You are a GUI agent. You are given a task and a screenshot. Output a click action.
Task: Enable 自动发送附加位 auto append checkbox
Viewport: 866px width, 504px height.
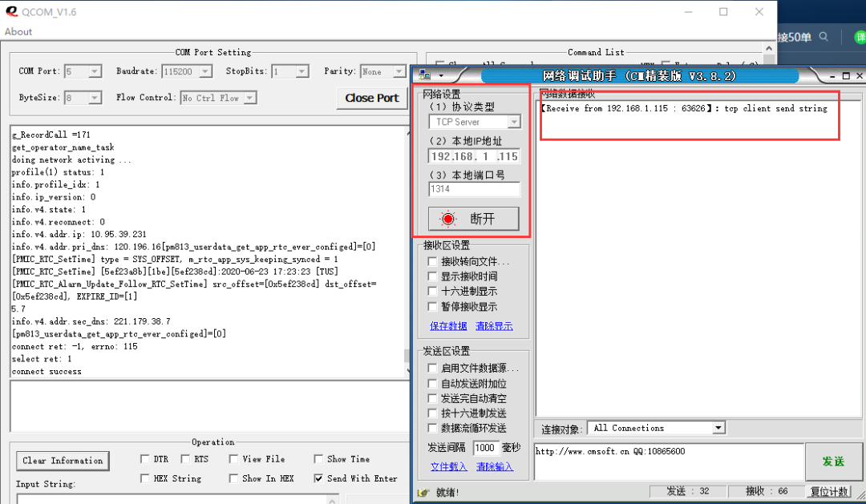click(x=432, y=384)
